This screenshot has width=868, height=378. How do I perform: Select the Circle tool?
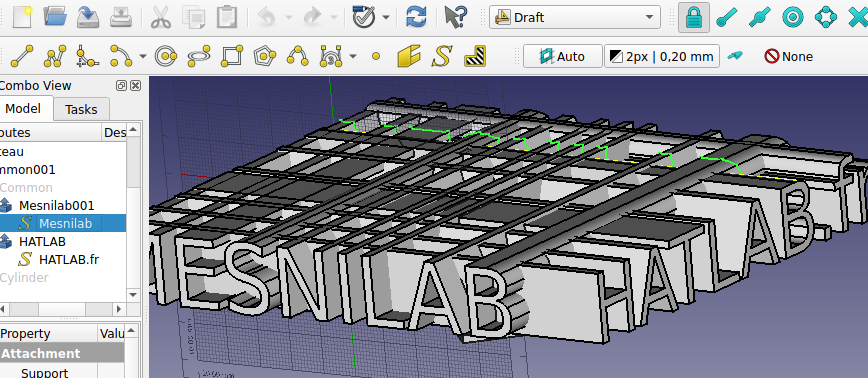(166, 56)
